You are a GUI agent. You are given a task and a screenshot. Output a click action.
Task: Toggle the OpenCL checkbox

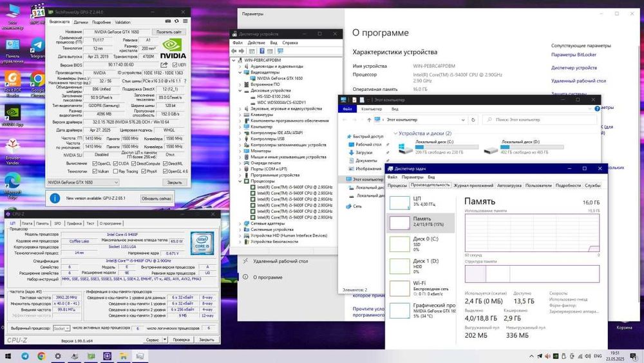95,164
